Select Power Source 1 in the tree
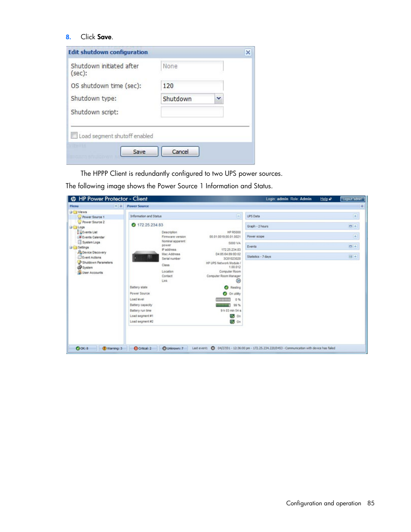 (93, 217)
